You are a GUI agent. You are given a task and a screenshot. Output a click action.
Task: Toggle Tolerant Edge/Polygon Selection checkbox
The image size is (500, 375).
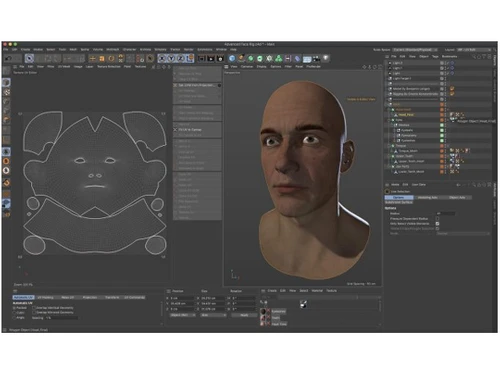click(437, 229)
